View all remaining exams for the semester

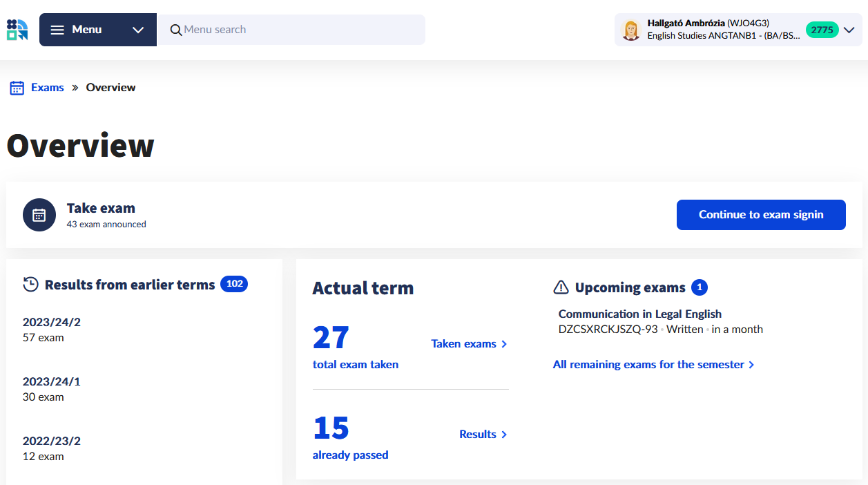[653, 365]
